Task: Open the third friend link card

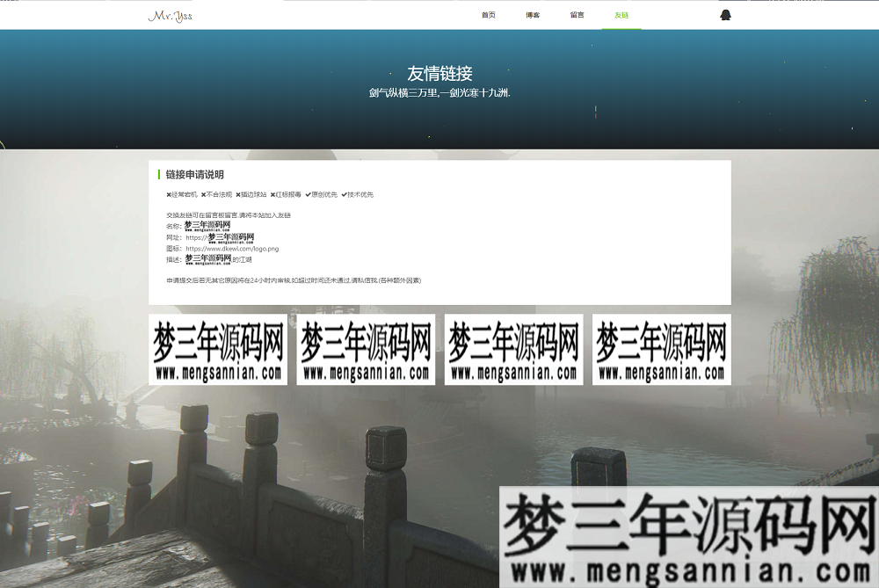Action: [514, 350]
